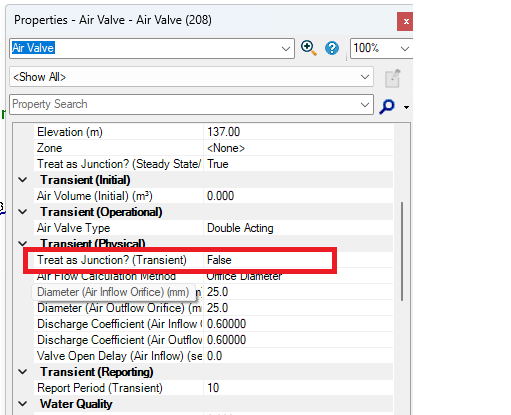Click the zoom-to-element magnifier icon

308,48
